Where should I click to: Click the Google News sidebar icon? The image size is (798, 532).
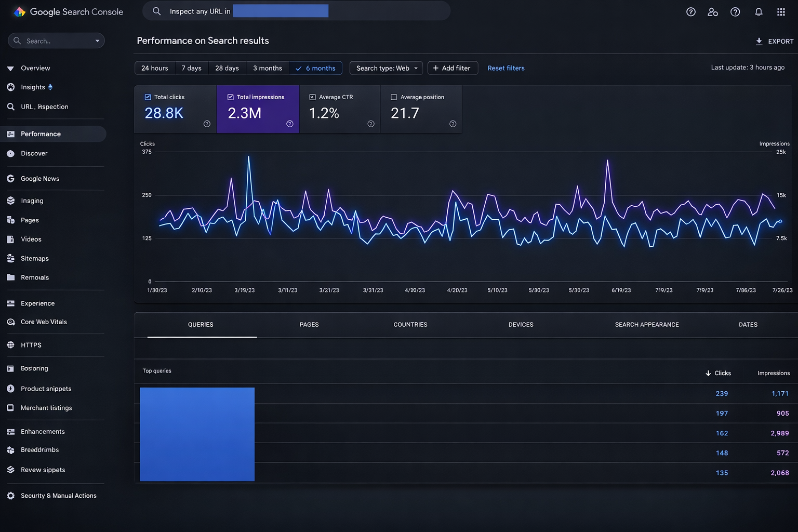point(10,179)
